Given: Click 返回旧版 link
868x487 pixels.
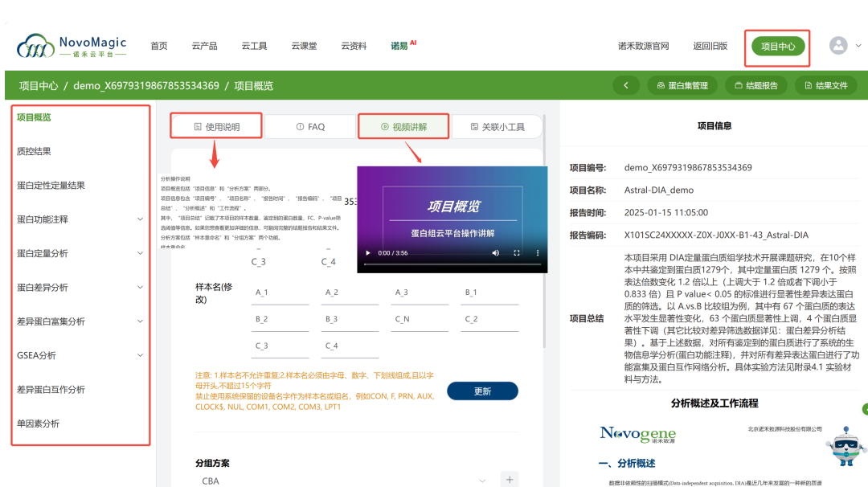Looking at the screenshot, I should [x=710, y=46].
